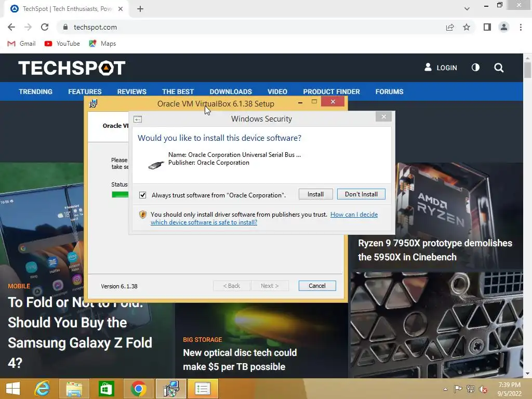Go back in Chrome browser
Viewport: 532px width, 399px height.
pyautogui.click(x=11, y=27)
